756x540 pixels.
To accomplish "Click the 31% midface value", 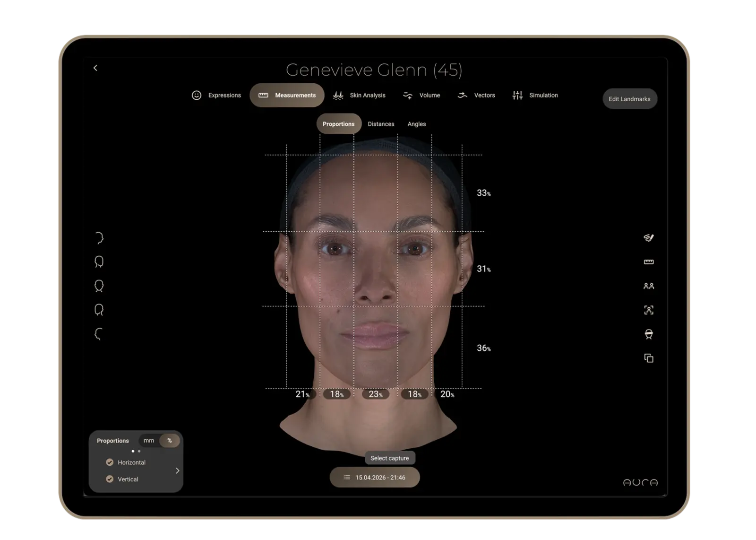I will click(483, 269).
